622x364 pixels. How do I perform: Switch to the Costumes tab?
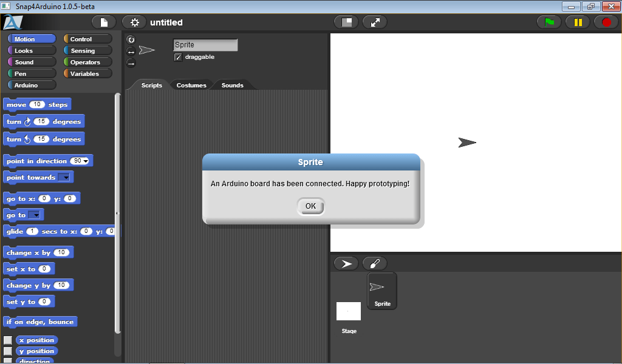click(x=191, y=86)
